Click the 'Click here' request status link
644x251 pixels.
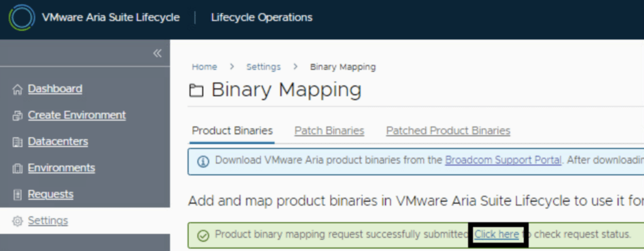click(x=497, y=234)
